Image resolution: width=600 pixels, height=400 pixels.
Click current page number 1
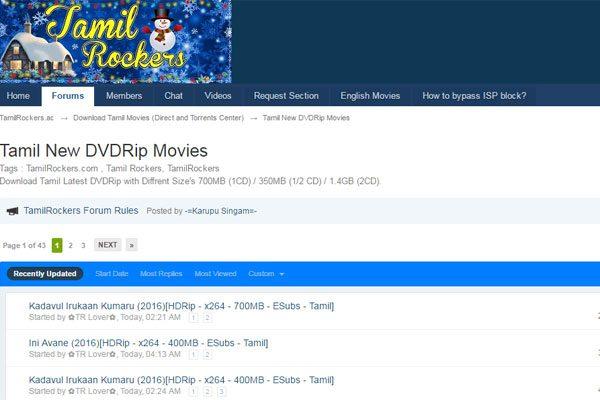click(x=57, y=245)
